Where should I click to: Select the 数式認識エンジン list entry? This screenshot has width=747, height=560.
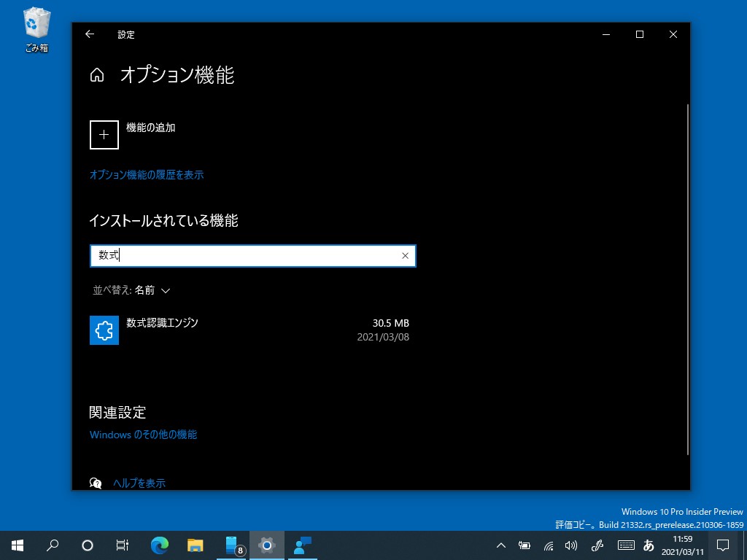tap(162, 322)
